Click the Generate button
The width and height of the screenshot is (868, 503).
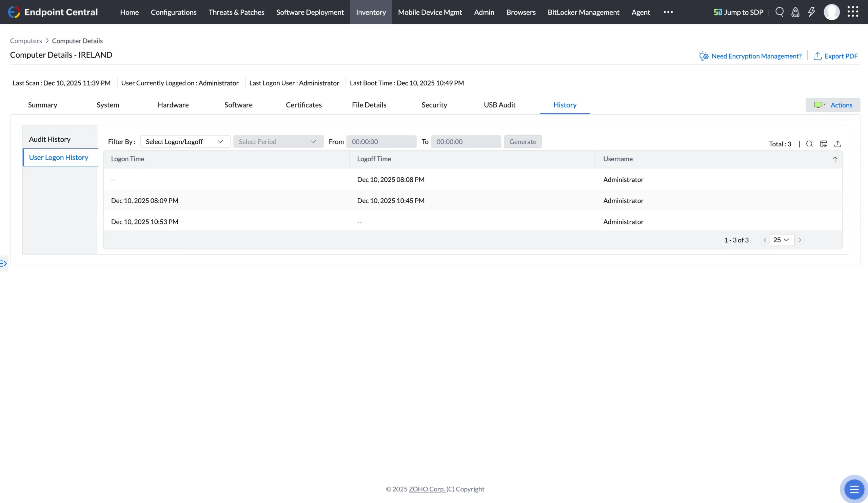tap(522, 141)
